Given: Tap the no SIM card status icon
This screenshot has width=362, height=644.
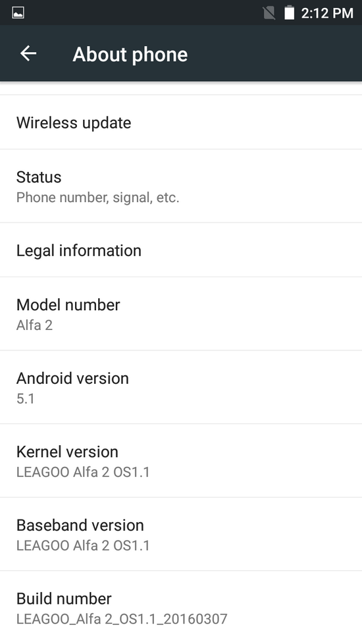Looking at the screenshot, I should [269, 13].
